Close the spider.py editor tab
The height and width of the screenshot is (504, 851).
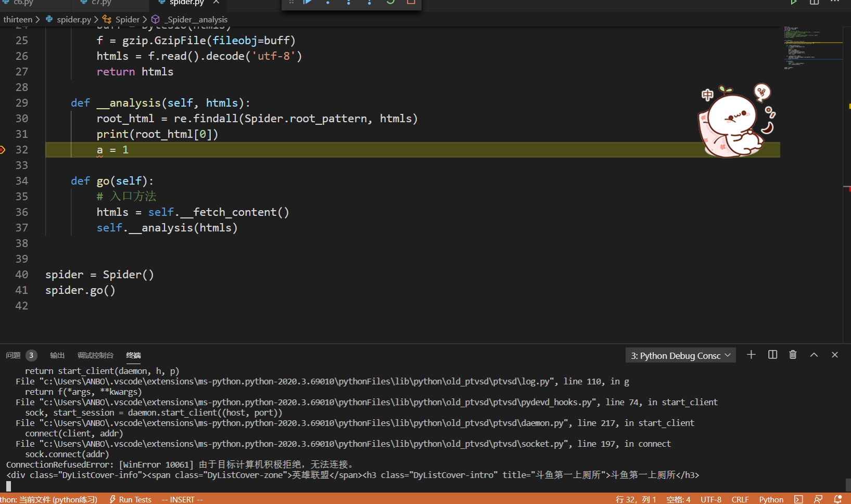216,2
